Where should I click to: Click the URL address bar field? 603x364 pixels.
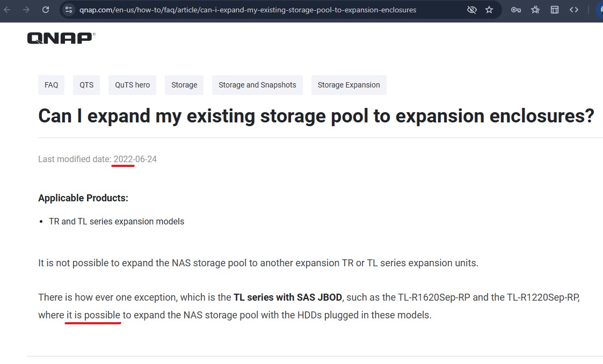(247, 10)
